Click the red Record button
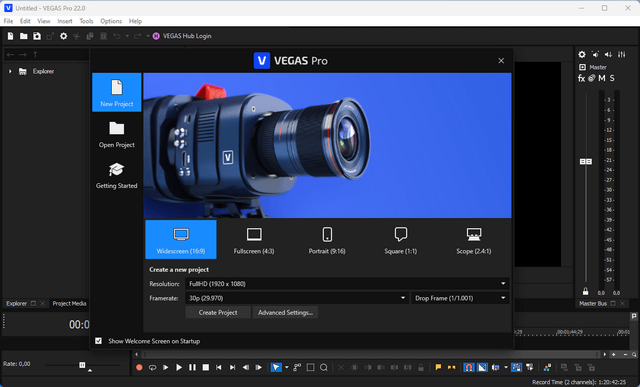Screen dimensions: 640x387 139,367
